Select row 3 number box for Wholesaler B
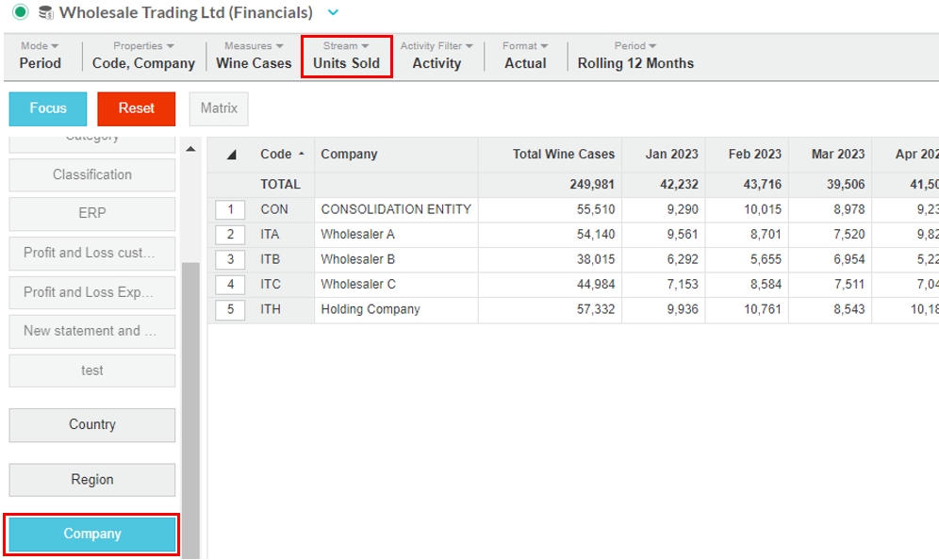 (x=230, y=259)
